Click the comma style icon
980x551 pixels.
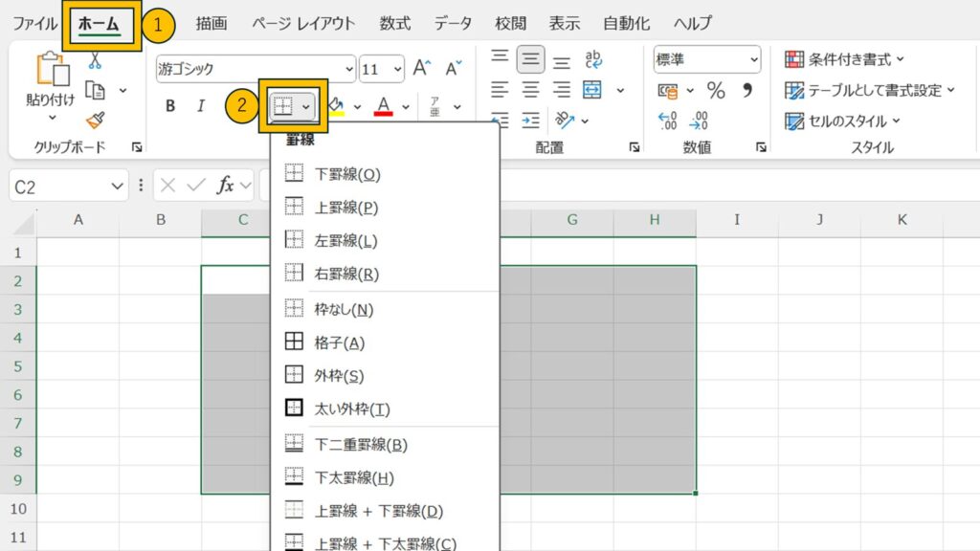tap(747, 90)
